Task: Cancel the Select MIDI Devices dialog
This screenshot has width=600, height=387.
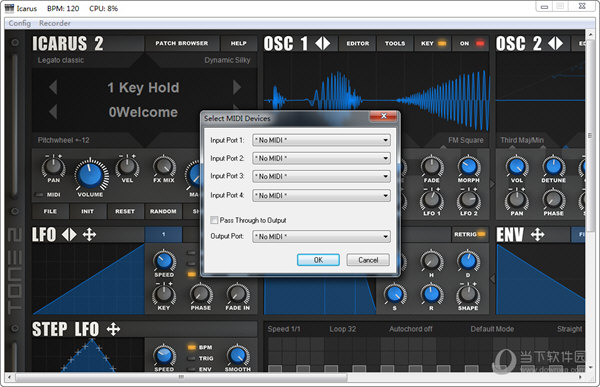Action: click(368, 260)
